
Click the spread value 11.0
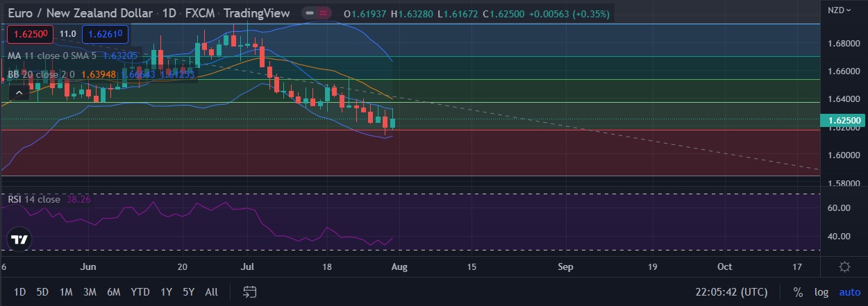tap(67, 33)
